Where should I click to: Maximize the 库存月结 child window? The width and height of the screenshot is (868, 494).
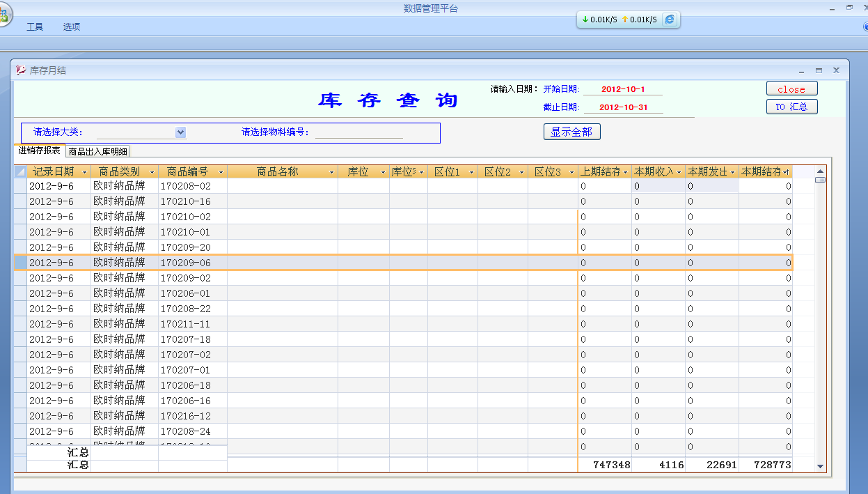819,70
